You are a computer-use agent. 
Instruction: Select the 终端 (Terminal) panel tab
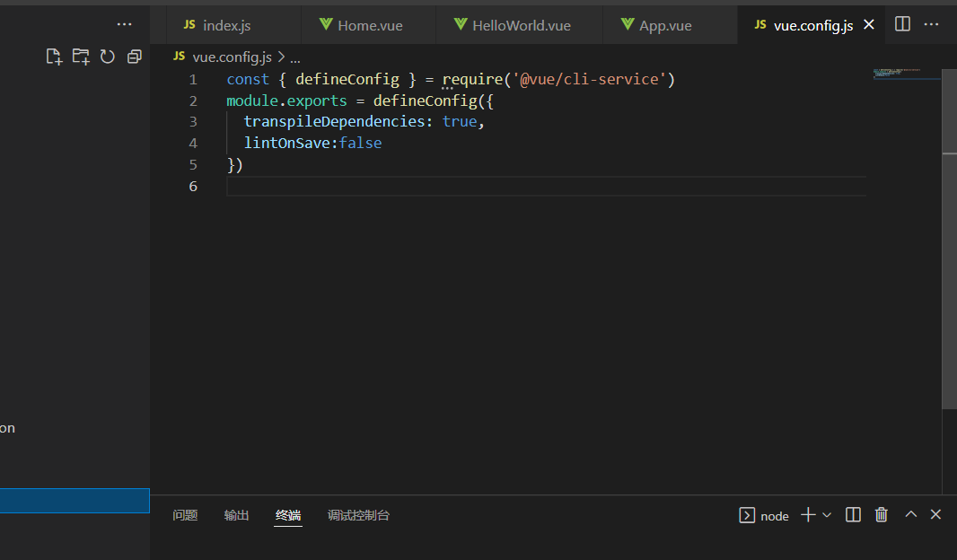coord(288,515)
